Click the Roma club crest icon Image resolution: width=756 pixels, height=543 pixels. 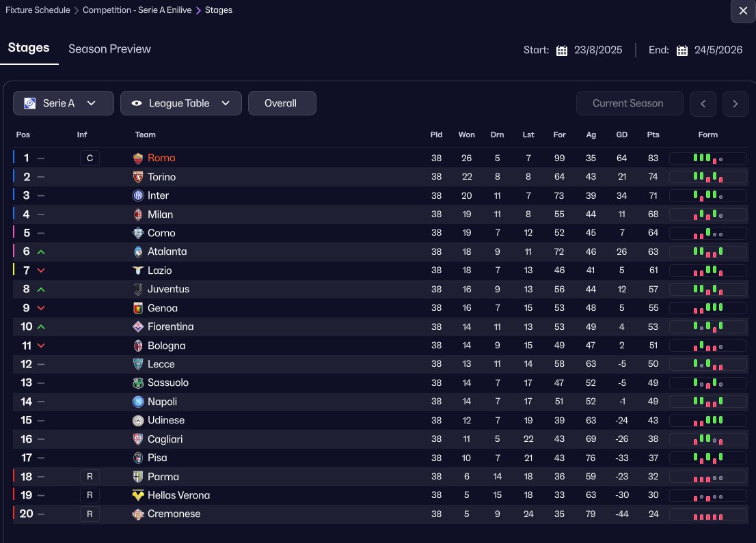[x=138, y=158]
